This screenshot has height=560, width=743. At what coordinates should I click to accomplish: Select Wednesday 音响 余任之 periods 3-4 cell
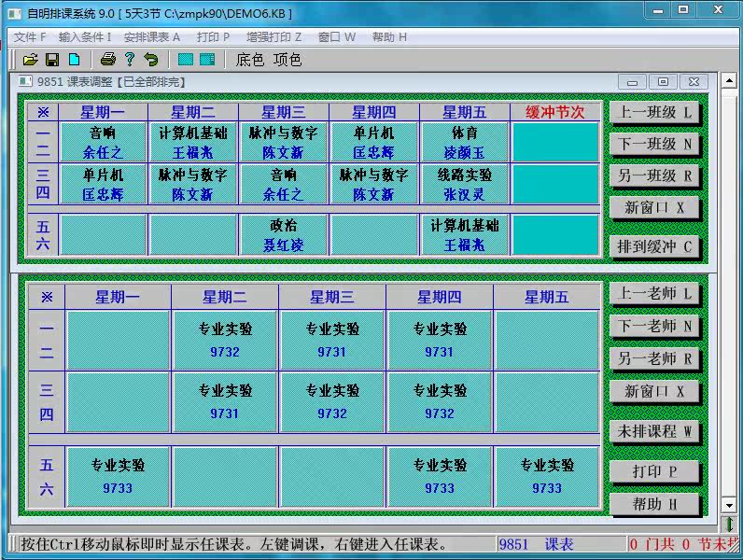click(x=284, y=184)
